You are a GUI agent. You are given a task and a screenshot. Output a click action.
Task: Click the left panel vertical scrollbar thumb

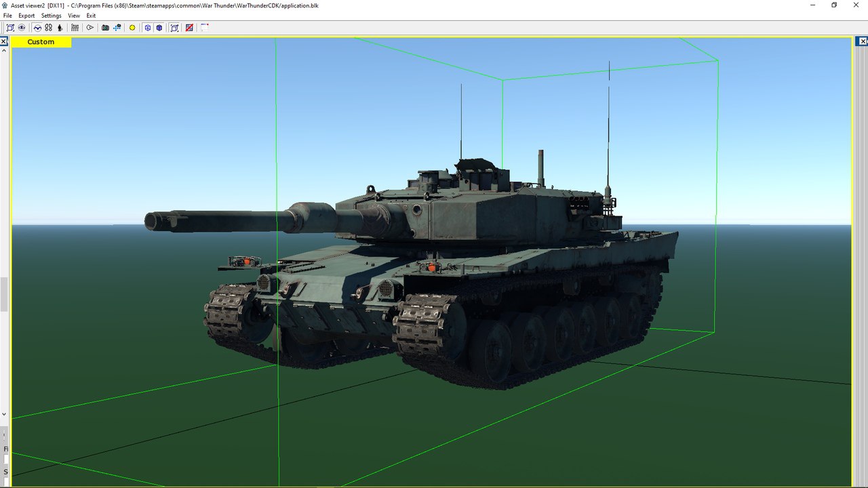tap(3, 293)
